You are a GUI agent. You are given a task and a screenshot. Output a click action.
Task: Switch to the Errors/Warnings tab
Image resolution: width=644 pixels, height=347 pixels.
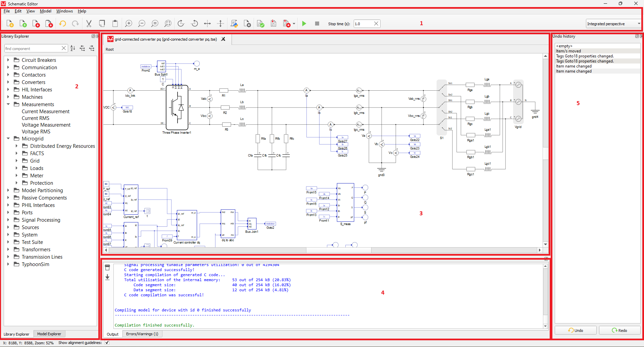(142, 334)
